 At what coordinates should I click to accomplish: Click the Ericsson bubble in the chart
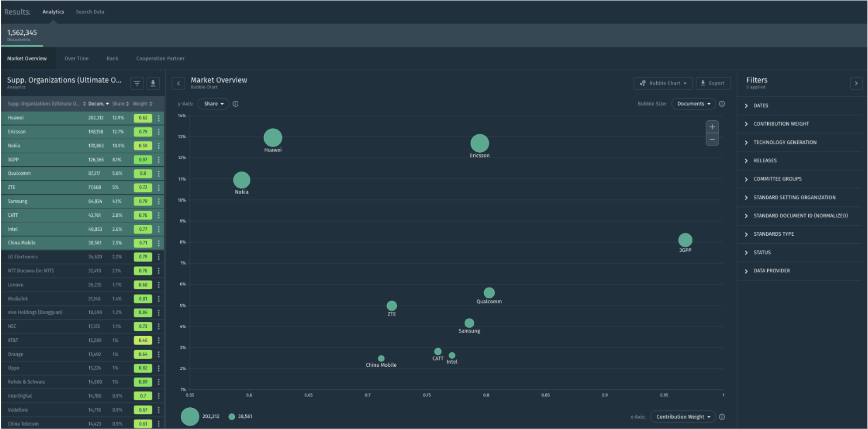[x=480, y=143]
